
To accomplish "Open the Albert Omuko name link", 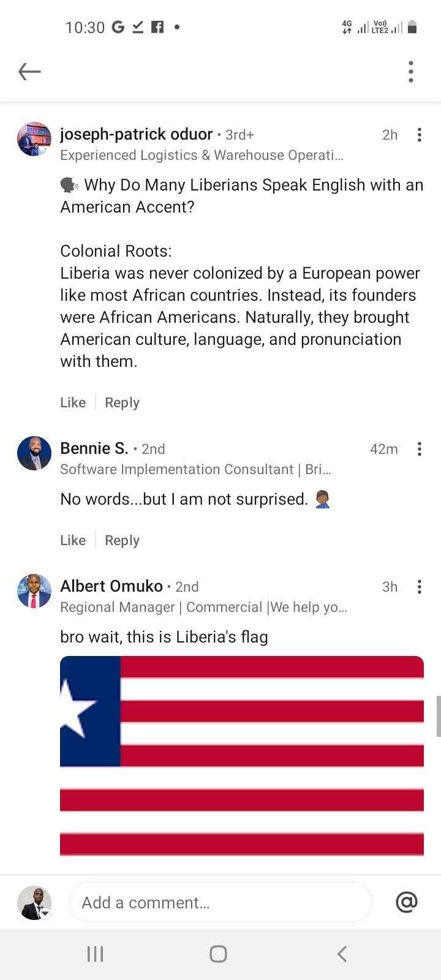I will (x=111, y=586).
